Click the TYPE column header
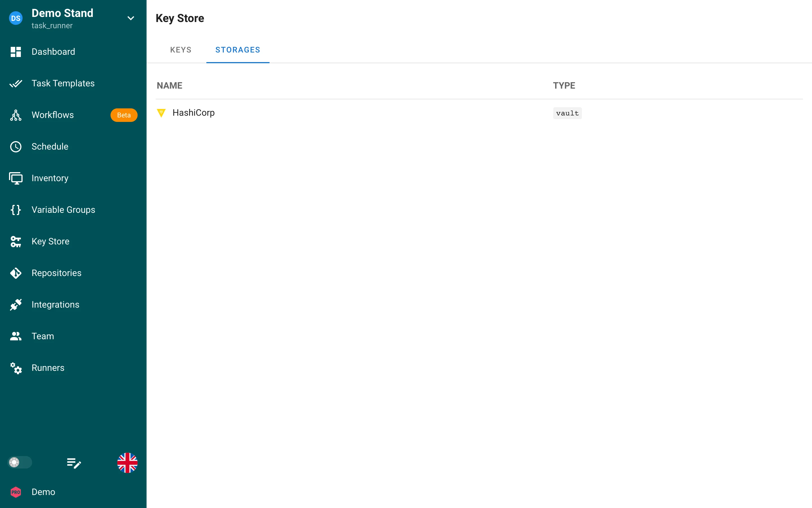The width and height of the screenshot is (812, 508). coord(564,85)
